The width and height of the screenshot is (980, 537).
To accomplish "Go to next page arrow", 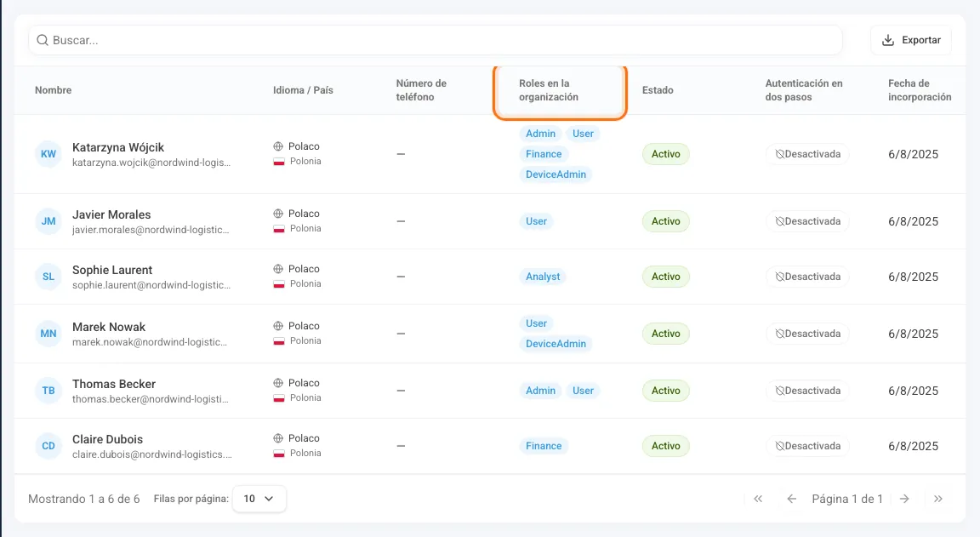I will [904, 499].
